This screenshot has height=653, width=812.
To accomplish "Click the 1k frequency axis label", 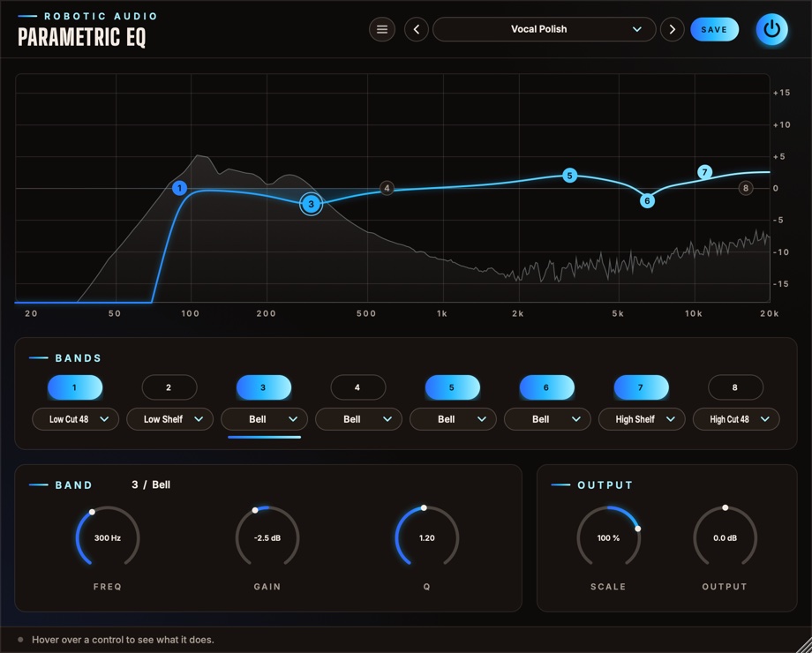I will [x=441, y=313].
